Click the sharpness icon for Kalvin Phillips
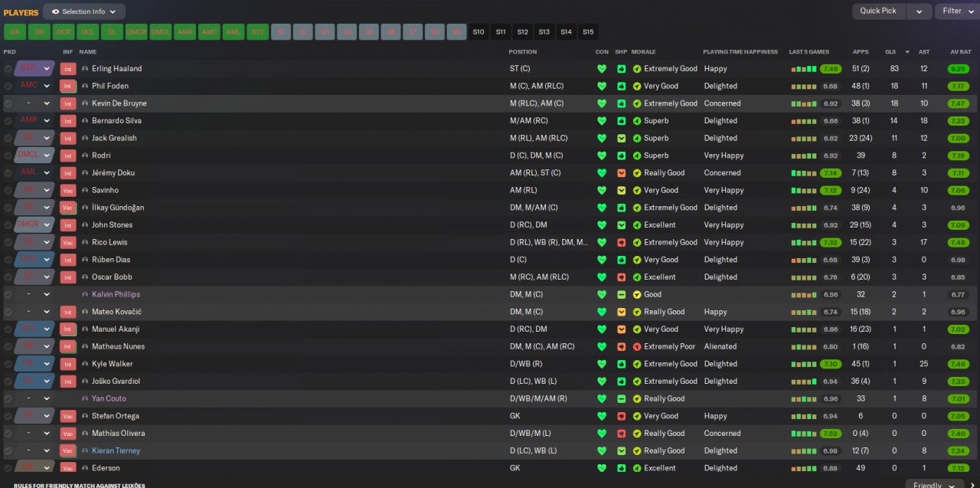980x488 pixels. pyautogui.click(x=622, y=294)
